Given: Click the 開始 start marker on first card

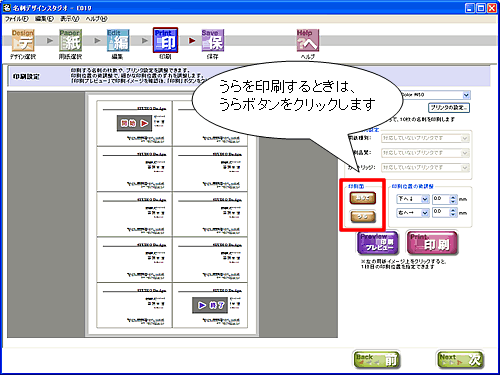Looking at the screenshot, I should coord(134,123).
